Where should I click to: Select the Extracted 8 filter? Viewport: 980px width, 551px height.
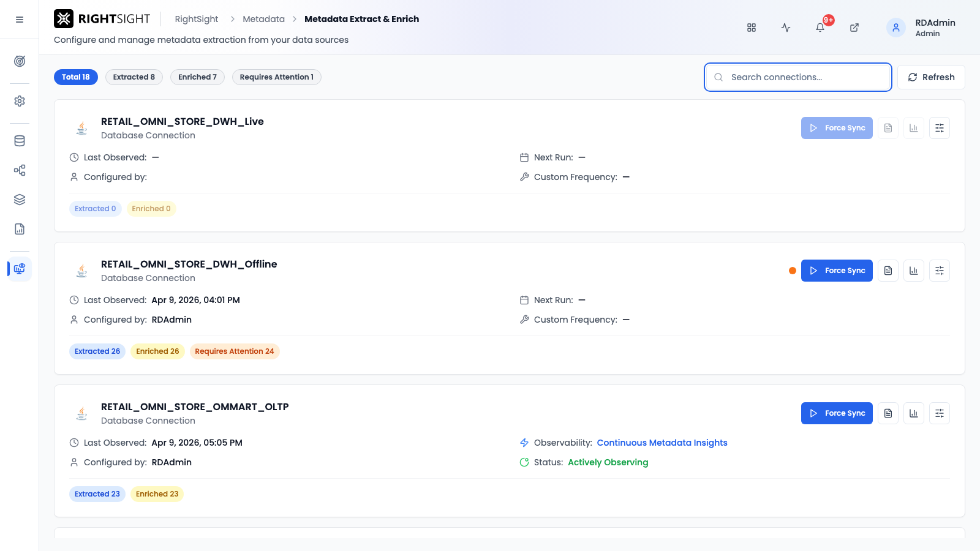(x=134, y=77)
